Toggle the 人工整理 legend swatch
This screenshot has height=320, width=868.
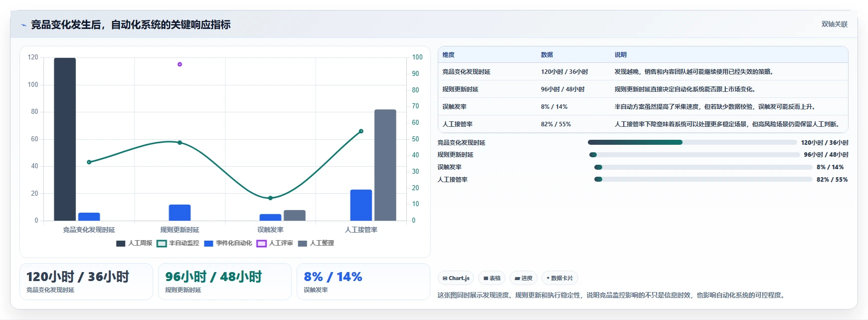[302, 244]
